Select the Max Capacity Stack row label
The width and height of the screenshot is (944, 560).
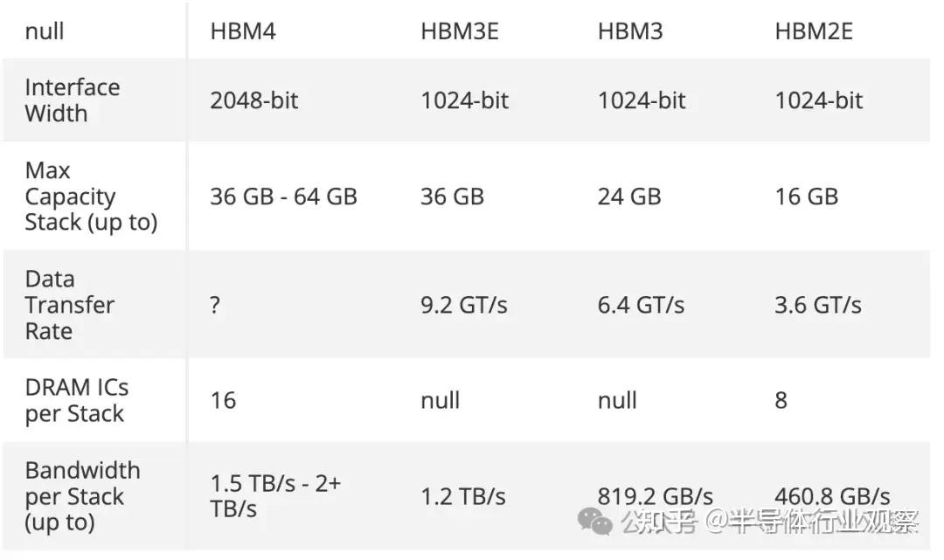(x=90, y=197)
